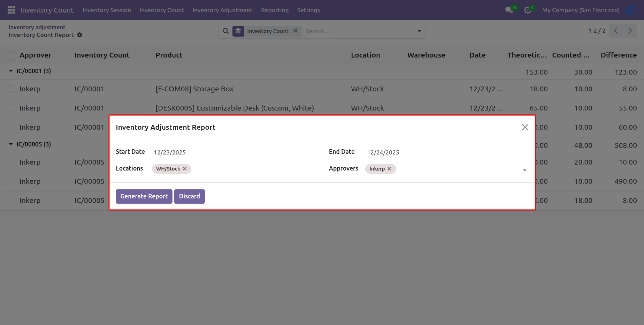Open the apps grid menu icon

(11, 10)
